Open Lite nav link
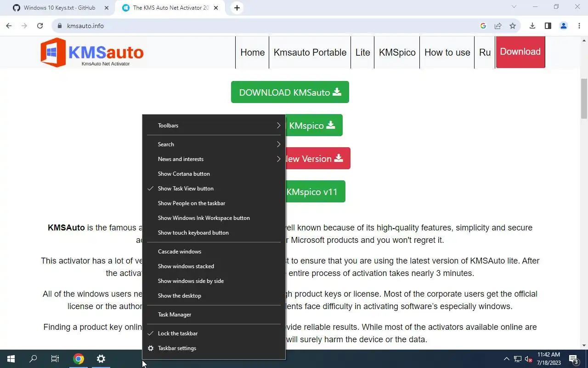 [362, 52]
